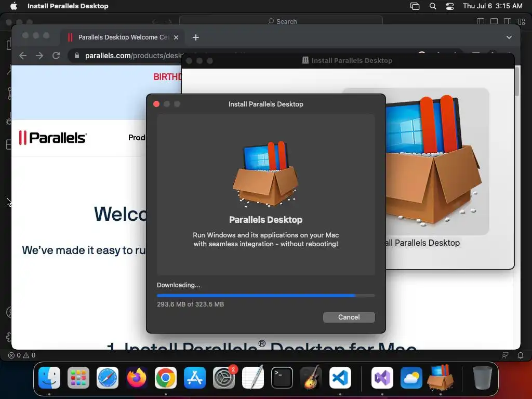Open Terminal from the Dock
Screen dimensions: 532x399
click(282, 378)
